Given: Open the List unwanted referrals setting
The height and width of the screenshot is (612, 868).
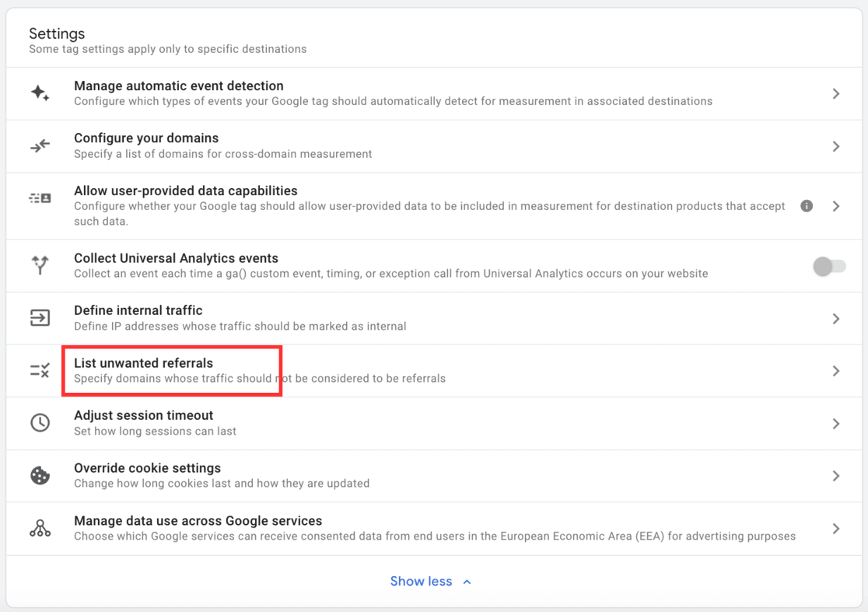Looking at the screenshot, I should click(835, 370).
